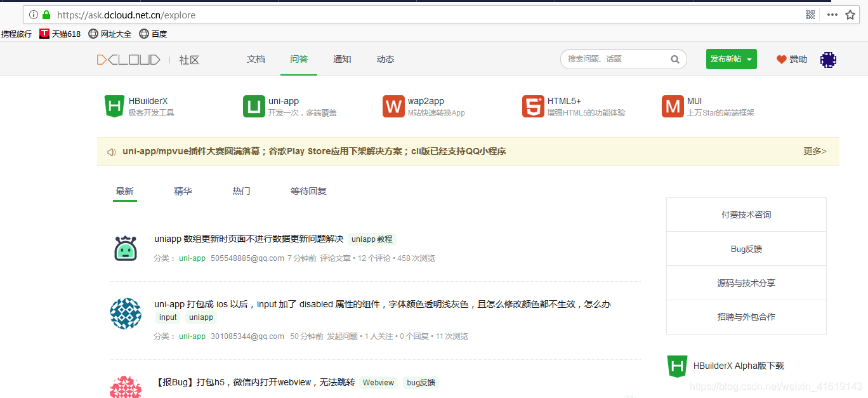Click the HTML5+ red 5 icon
Image resolution: width=868 pixels, height=398 pixels.
[533, 106]
